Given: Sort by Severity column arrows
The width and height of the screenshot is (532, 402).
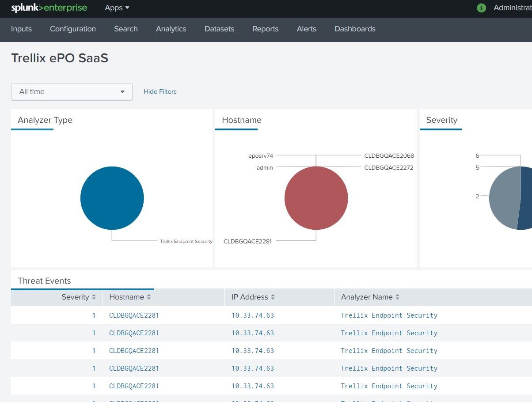Looking at the screenshot, I should [x=94, y=297].
